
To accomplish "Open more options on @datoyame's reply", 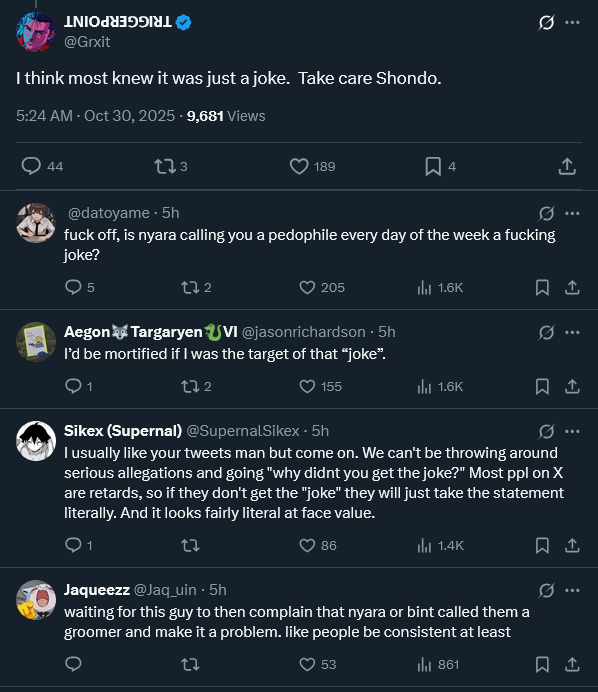I will pos(572,213).
